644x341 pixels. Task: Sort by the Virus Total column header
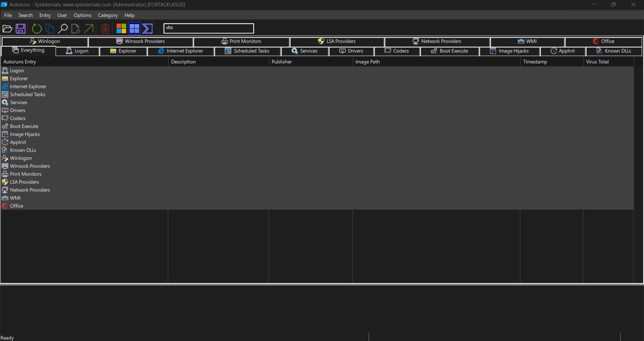click(x=608, y=62)
